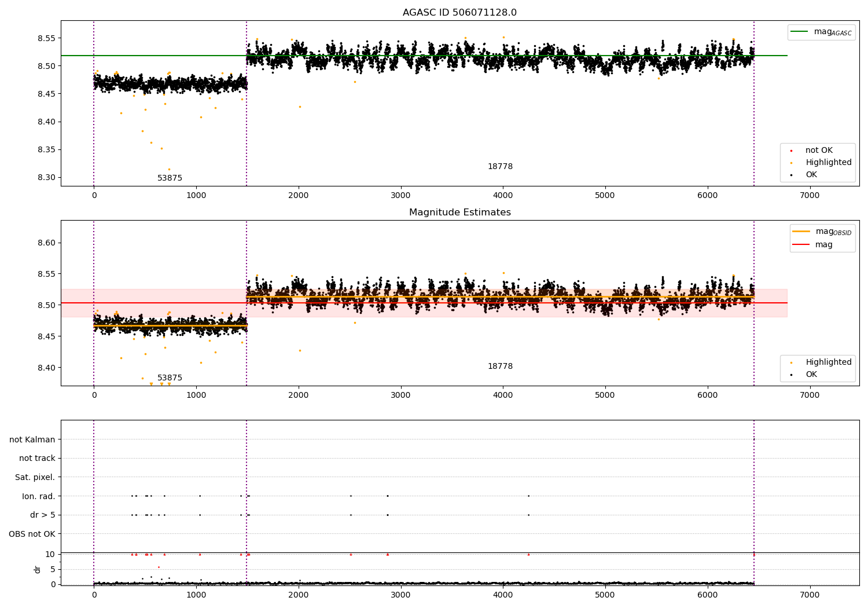
Task: Click the "dr > 5" row label
Action: [43, 515]
